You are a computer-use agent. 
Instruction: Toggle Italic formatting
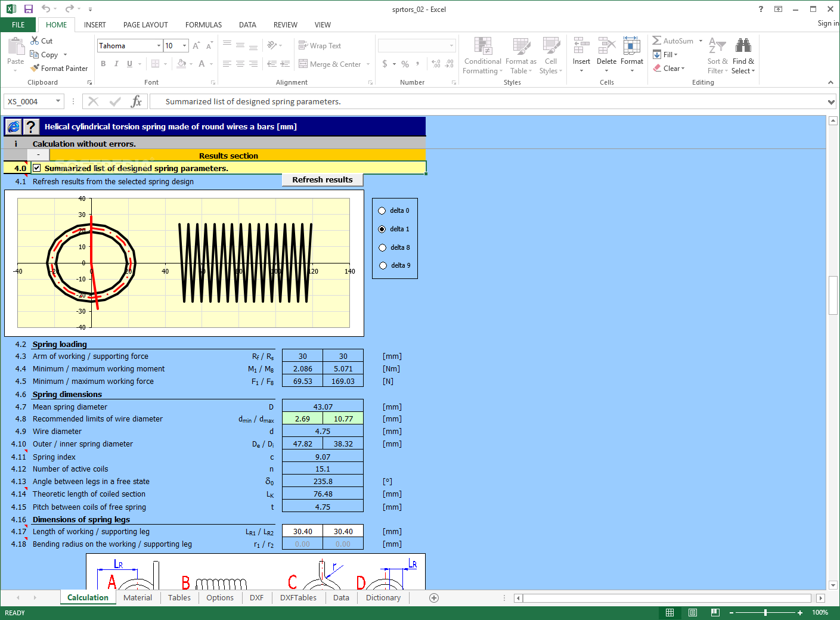116,64
